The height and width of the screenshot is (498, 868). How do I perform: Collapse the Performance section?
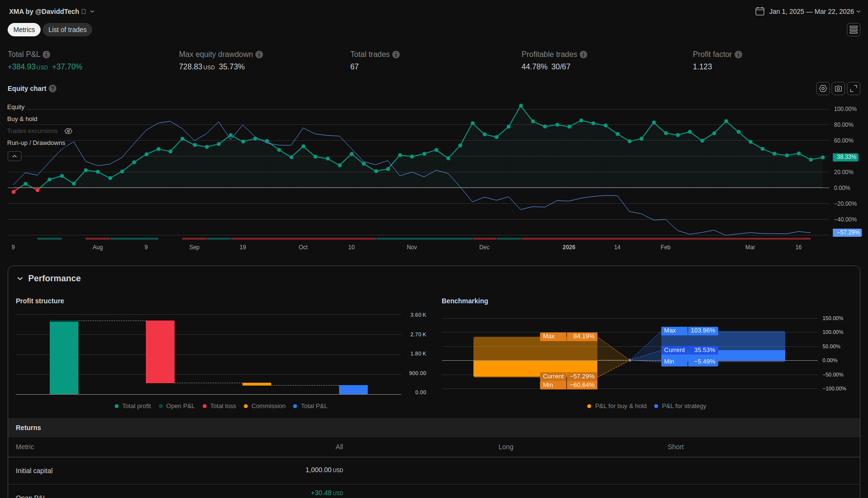click(x=20, y=278)
